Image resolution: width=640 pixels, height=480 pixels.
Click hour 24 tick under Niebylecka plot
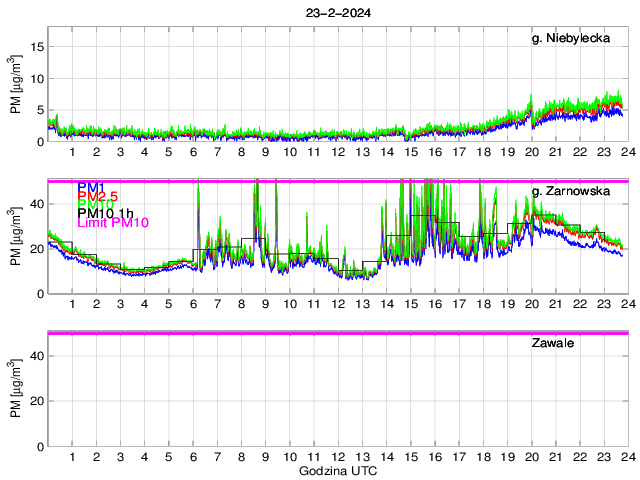pyautogui.click(x=628, y=152)
